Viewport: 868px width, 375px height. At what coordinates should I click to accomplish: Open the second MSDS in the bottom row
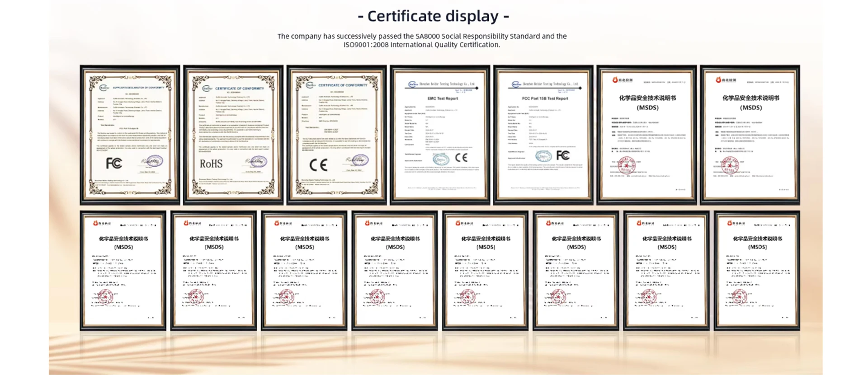[213, 271]
